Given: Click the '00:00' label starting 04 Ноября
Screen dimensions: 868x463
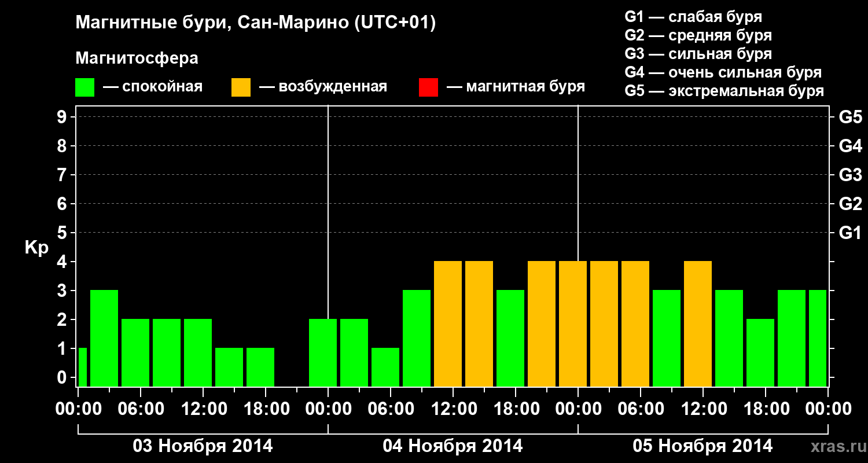Looking at the screenshot, I should pyautogui.click(x=328, y=409).
